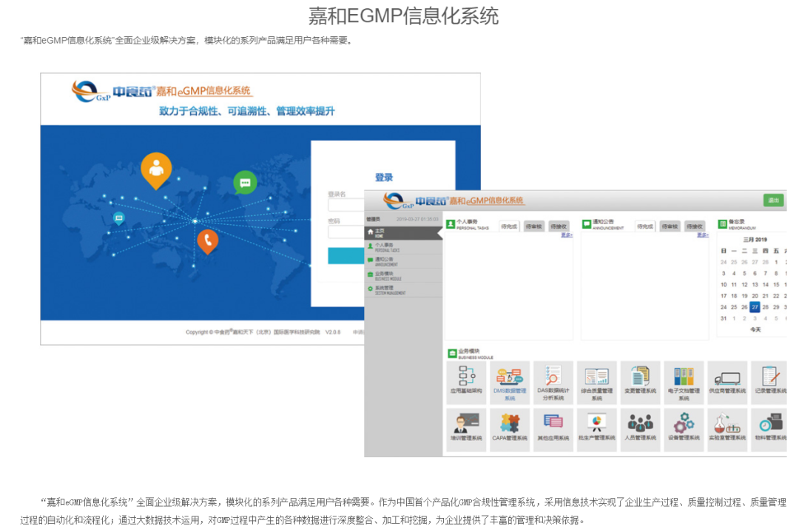Click the timestamp 2019-03-27 in the sidebar
This screenshot has height=532, width=799.
(417, 219)
